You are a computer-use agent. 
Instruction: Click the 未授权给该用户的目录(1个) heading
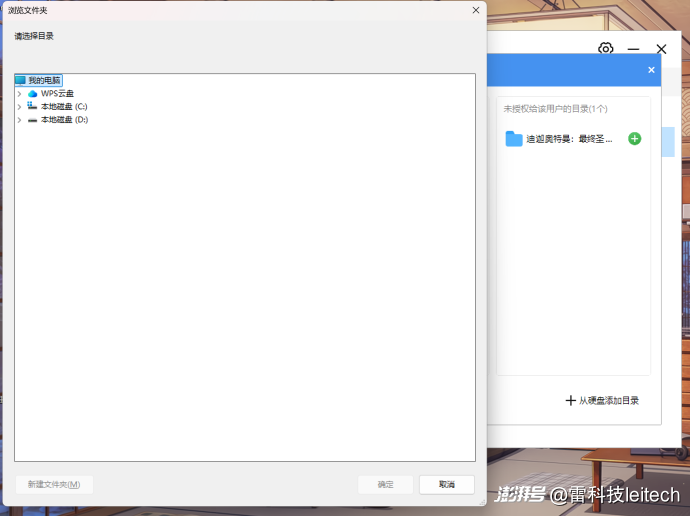click(x=555, y=109)
